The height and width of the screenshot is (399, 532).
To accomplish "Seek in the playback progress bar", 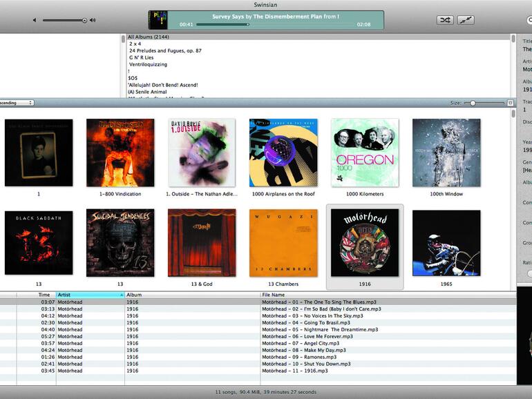I will point(276,24).
